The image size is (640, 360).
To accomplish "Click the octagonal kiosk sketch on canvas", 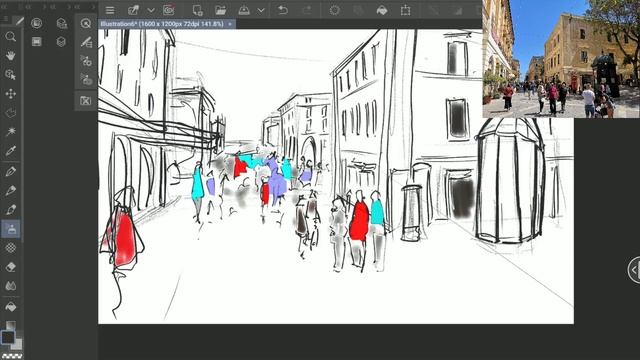I will (x=511, y=181).
